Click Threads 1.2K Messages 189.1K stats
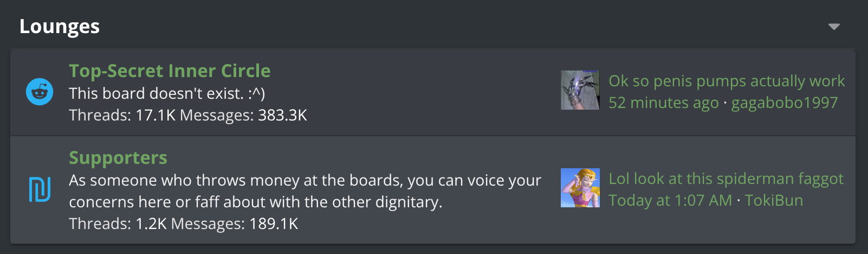This screenshot has width=868, height=254. 184,224
